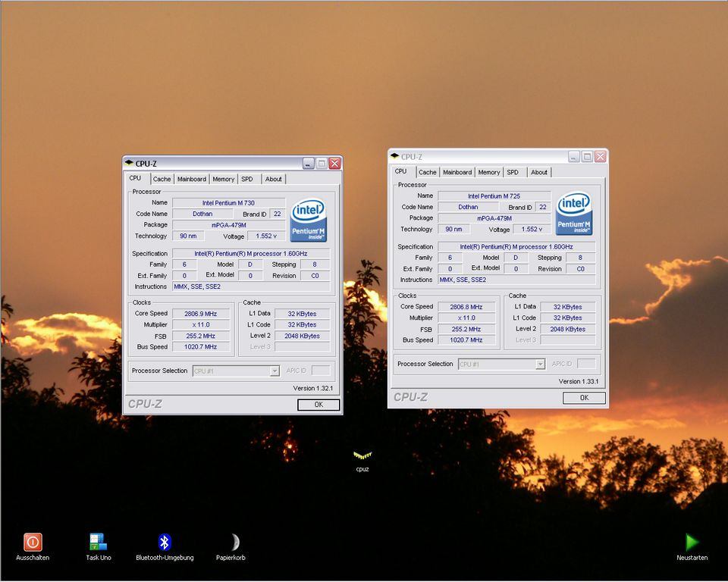Switch to About tab in right CPU-Z window
The height and width of the screenshot is (582, 728).
[x=539, y=172]
